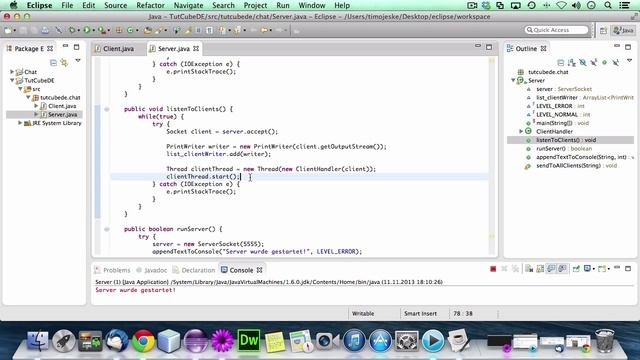Screen dimensions: 640x360
Task: Click the Print toolbar icon
Action: tap(45, 30)
